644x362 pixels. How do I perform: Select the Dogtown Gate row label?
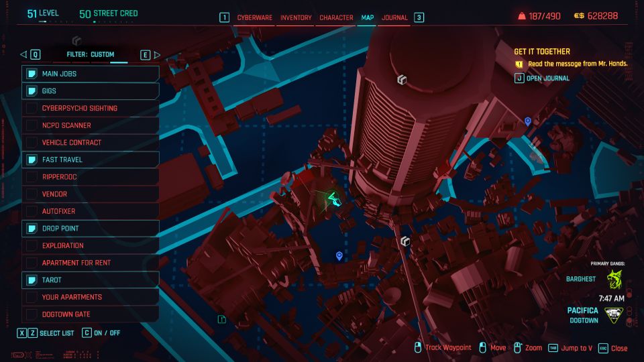coord(66,314)
